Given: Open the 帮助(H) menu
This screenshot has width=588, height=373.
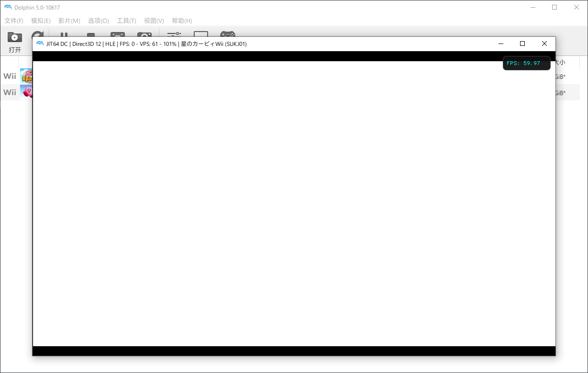Looking at the screenshot, I should [x=182, y=21].
